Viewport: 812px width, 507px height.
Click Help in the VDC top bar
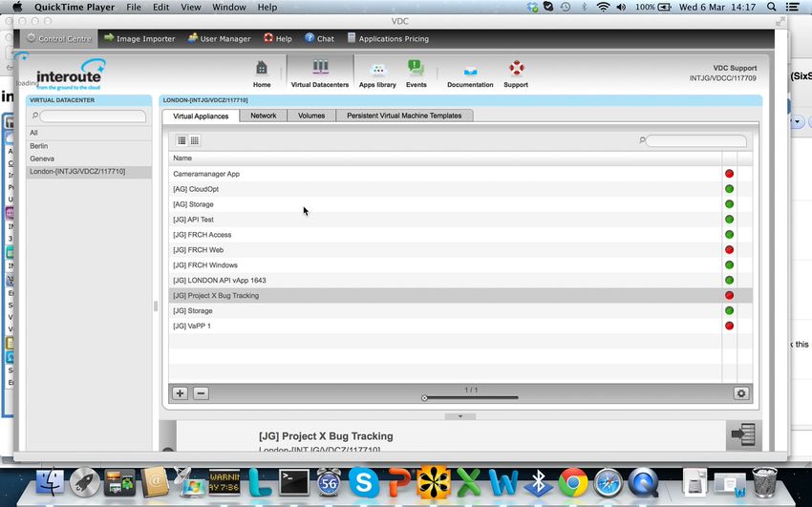click(278, 38)
